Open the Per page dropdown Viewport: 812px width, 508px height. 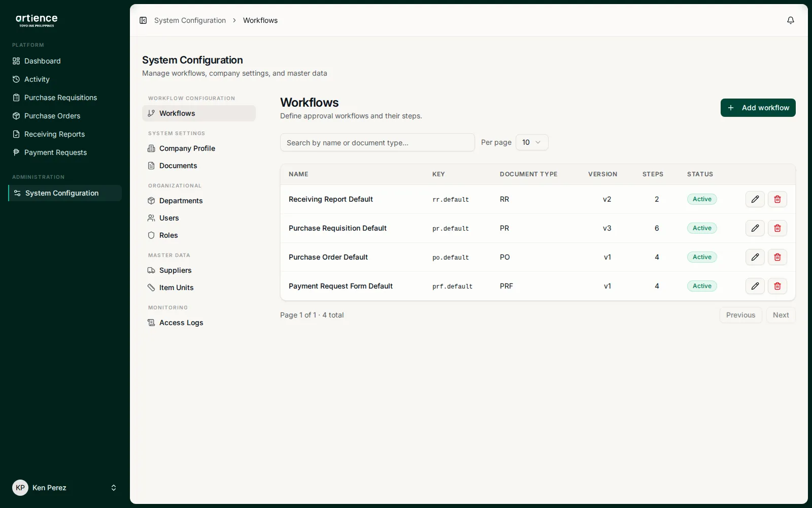click(x=532, y=142)
